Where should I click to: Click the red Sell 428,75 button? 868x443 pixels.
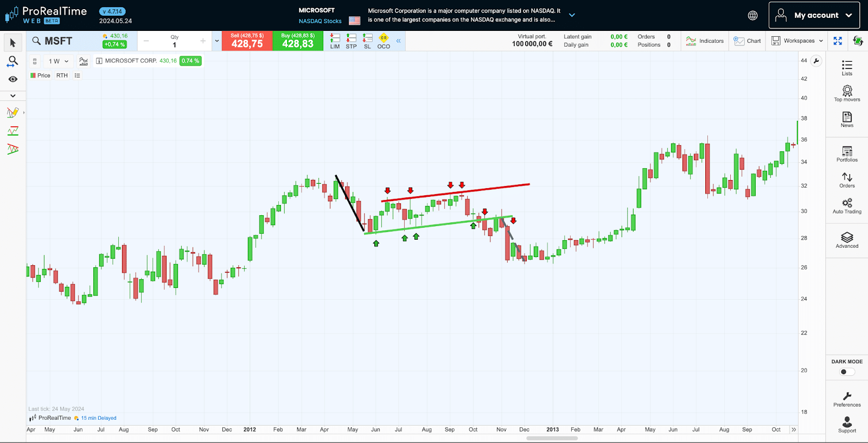247,41
